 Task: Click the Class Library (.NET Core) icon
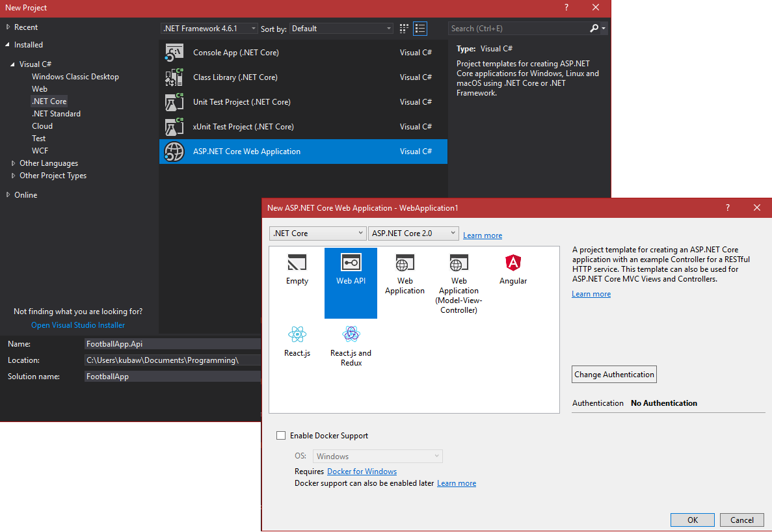tap(174, 77)
